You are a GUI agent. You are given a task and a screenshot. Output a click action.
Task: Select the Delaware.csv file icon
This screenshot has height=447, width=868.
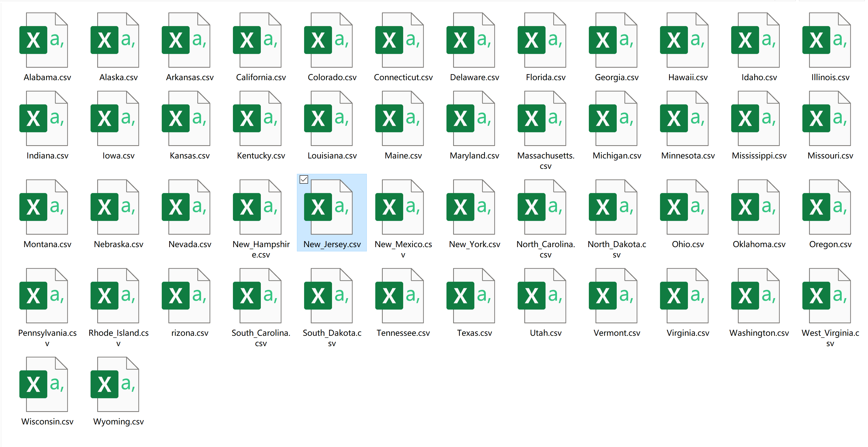click(471, 40)
